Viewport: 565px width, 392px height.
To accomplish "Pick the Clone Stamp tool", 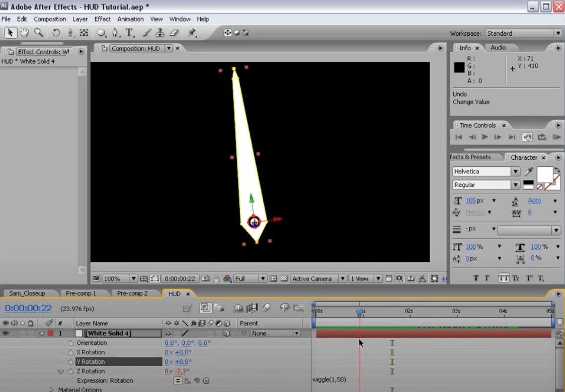I will (160, 33).
